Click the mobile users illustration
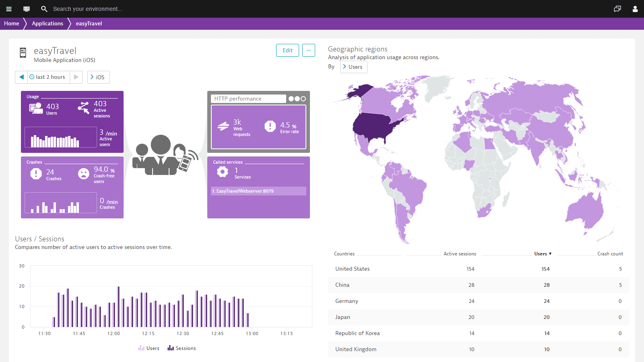The image size is (644, 362). click(x=165, y=155)
